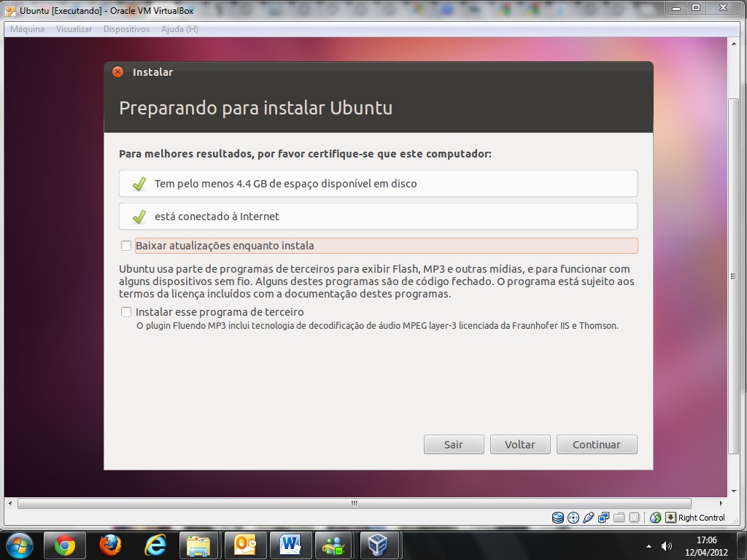This screenshot has height=560, width=747.
Task: Open the Dispositivos menu
Action: pyautogui.click(x=126, y=29)
